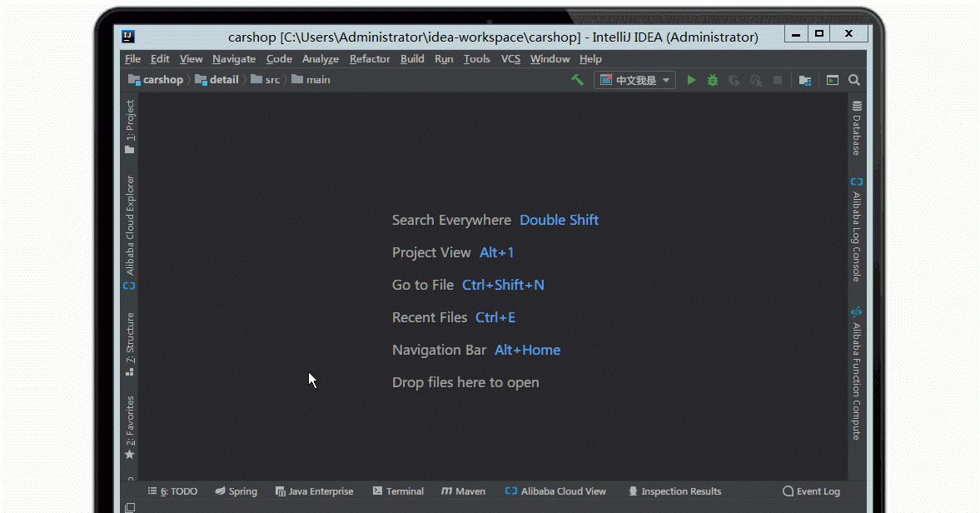Open the Alibaba Log Console side panel
Screen dimensions: 980x513
856,230
